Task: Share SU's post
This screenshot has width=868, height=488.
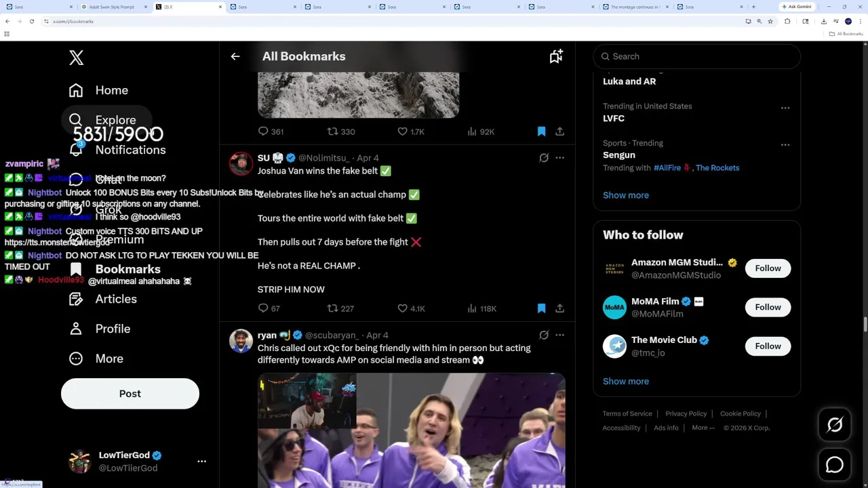Action: pyautogui.click(x=559, y=308)
